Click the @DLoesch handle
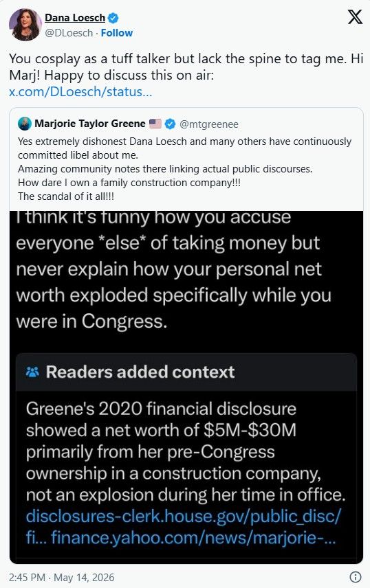The image size is (370, 588). pos(69,33)
